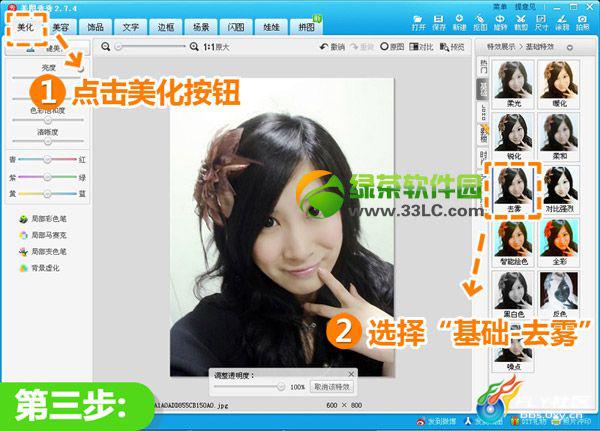Image resolution: width=600 pixels, height=431 pixels.
Task: Adjust the 紫-绿 color balance slider
Action: point(47,177)
